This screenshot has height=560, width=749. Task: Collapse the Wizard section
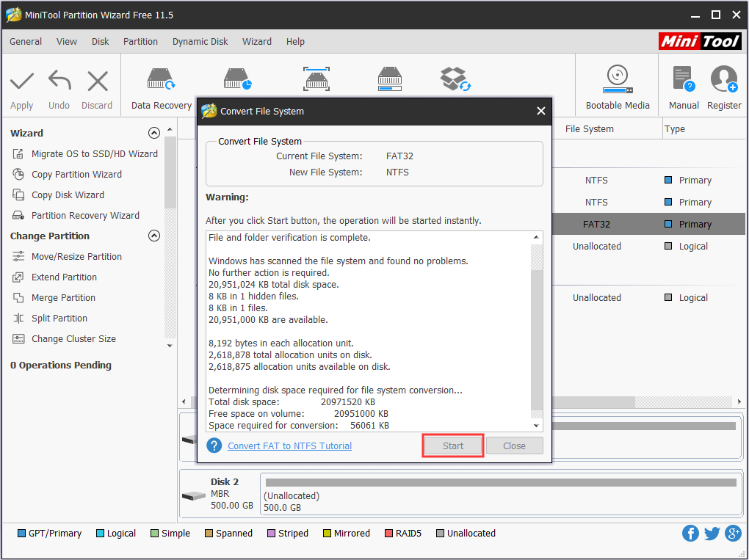pyautogui.click(x=153, y=133)
